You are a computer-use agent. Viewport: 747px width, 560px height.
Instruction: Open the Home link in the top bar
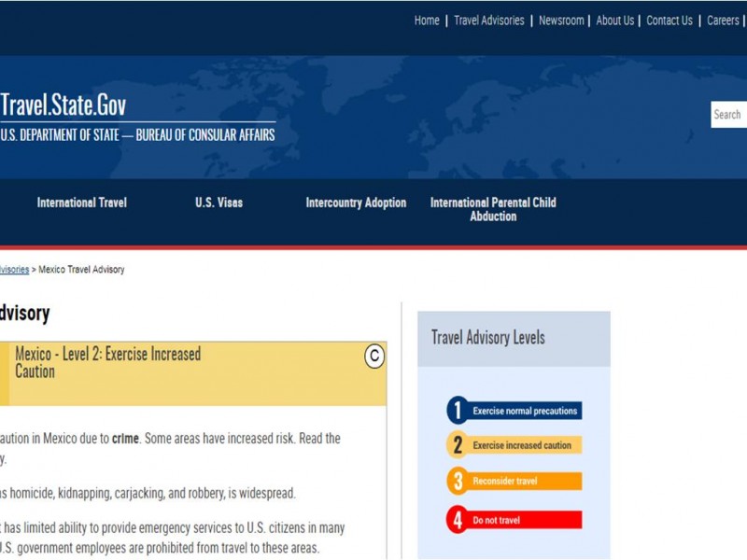pyautogui.click(x=427, y=21)
